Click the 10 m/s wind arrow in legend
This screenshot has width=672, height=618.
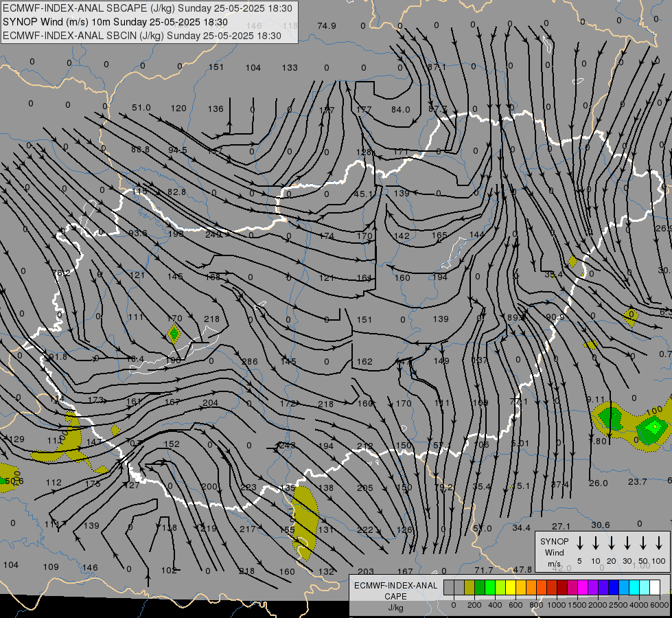[x=596, y=542]
